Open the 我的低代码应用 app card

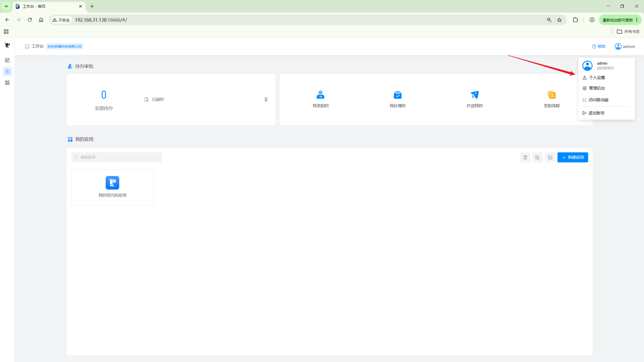(112, 187)
